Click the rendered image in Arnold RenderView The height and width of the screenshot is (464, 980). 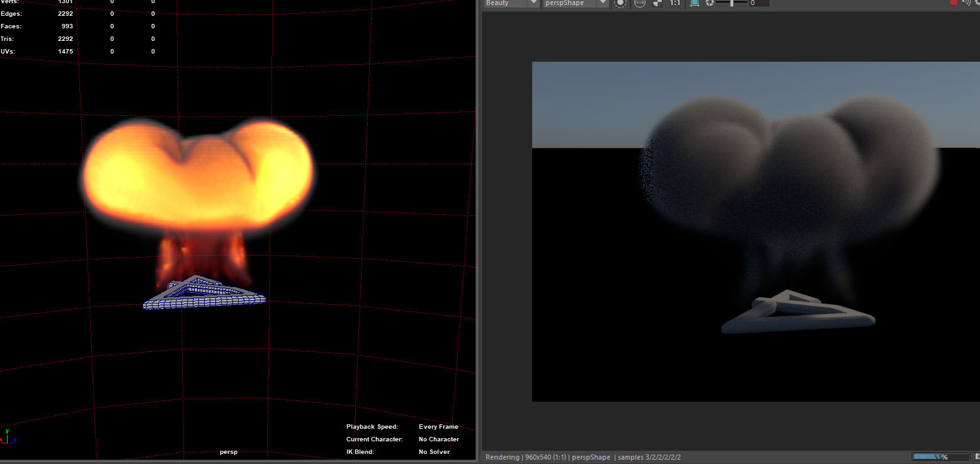756,231
